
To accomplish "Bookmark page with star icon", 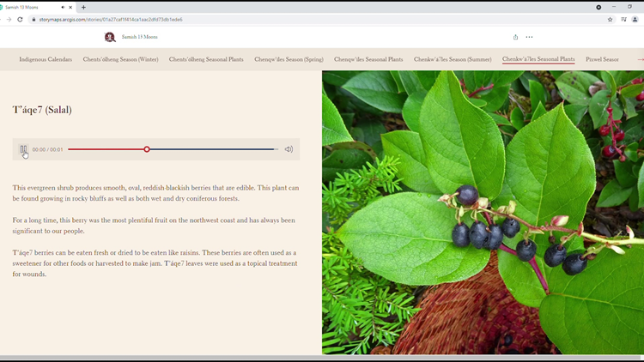I will [x=611, y=19].
